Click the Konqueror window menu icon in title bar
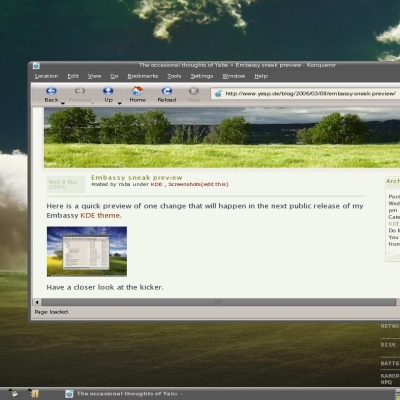The image size is (400, 400). tap(36, 66)
